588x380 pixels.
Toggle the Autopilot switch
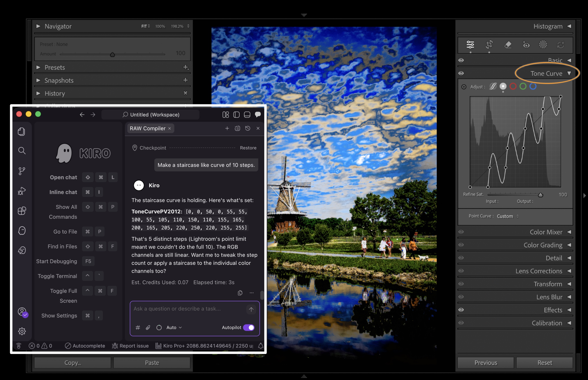coord(249,327)
